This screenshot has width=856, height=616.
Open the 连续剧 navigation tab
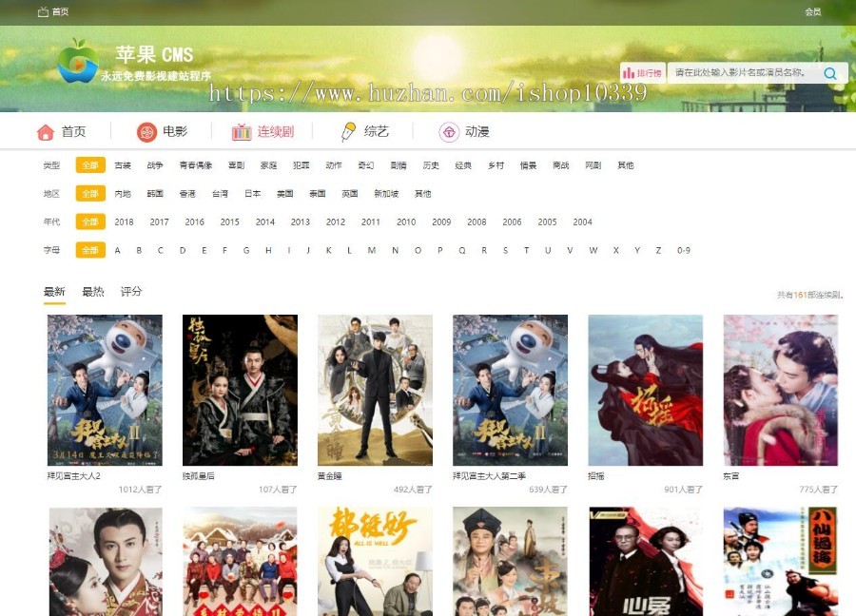tap(263, 132)
